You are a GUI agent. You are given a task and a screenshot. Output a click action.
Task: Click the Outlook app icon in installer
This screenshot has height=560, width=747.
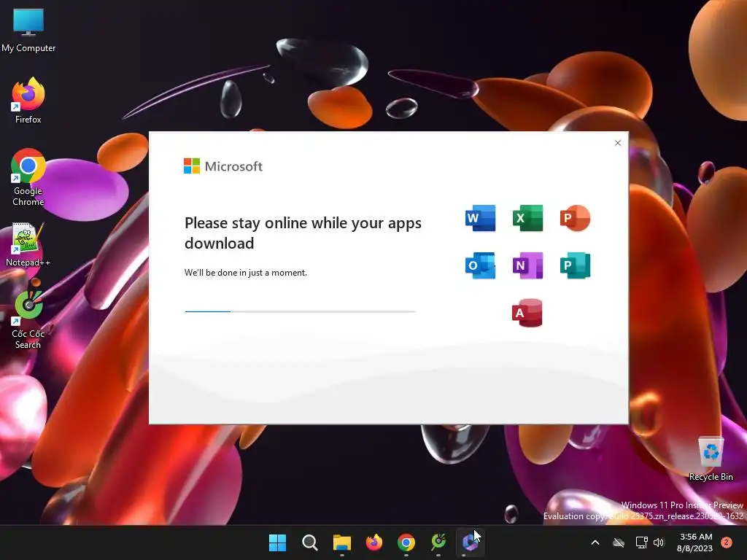(x=480, y=265)
